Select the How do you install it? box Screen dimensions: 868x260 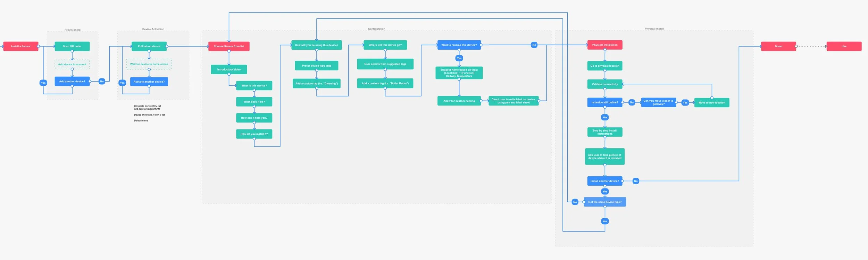pyautogui.click(x=254, y=134)
